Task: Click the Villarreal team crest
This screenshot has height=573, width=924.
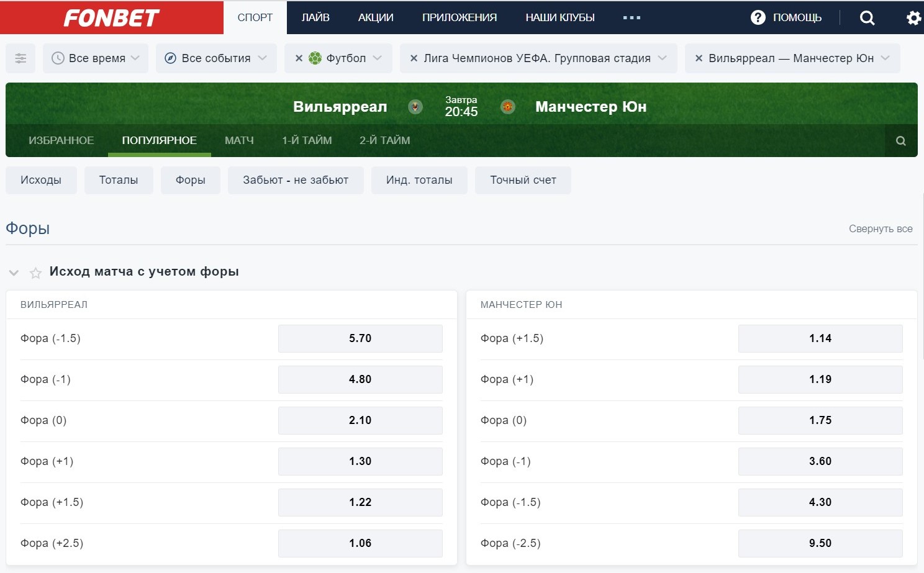Action: coord(415,107)
